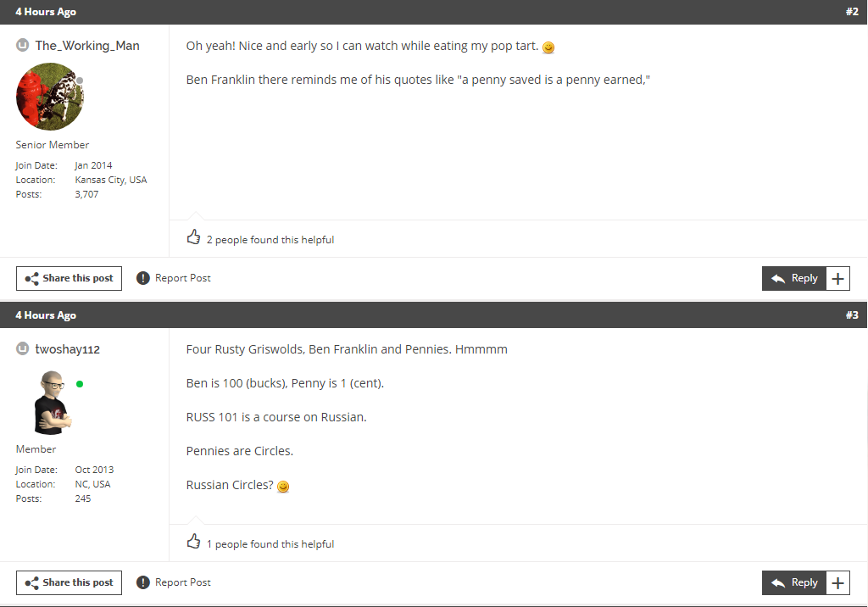Open twoshay112 username profile link
This screenshot has height=607, width=868.
point(68,349)
